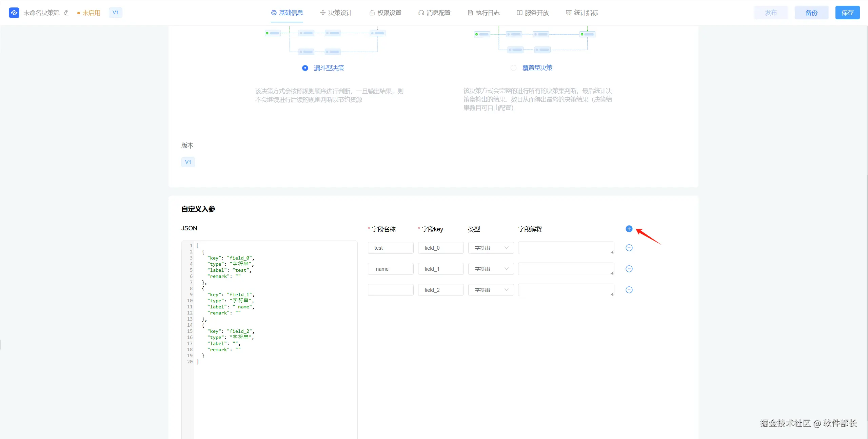The image size is (868, 439).
Task: Click the V1 version tag in header
Action: tap(115, 13)
